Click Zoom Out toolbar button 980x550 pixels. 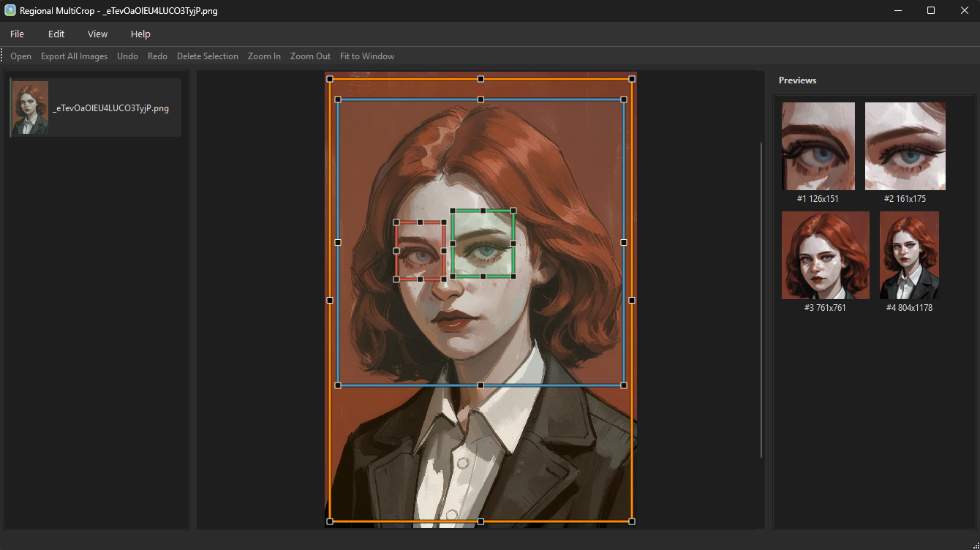click(310, 56)
